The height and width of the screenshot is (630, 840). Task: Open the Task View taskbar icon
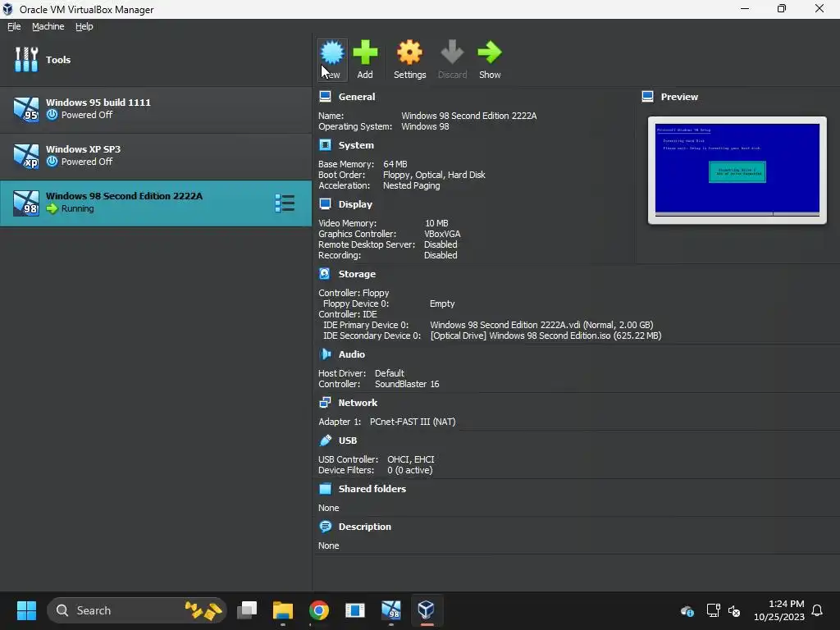coord(247,610)
